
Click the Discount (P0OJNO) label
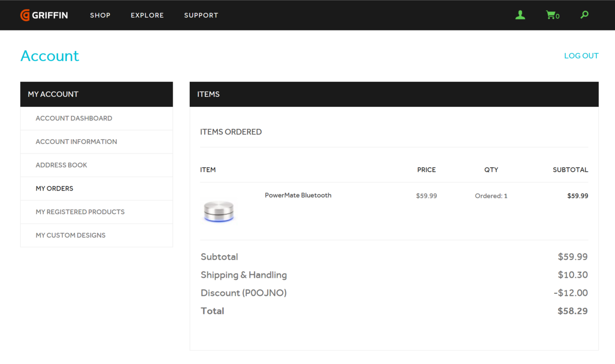point(243,293)
